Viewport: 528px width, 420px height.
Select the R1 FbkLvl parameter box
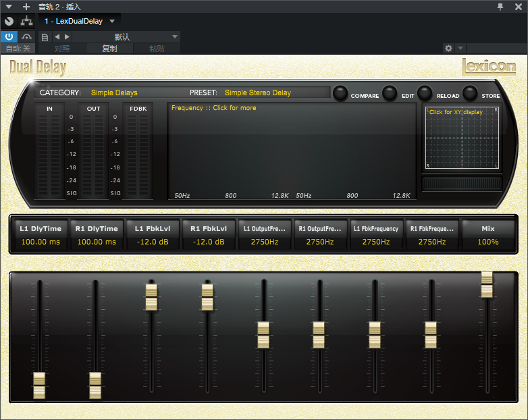click(x=209, y=235)
